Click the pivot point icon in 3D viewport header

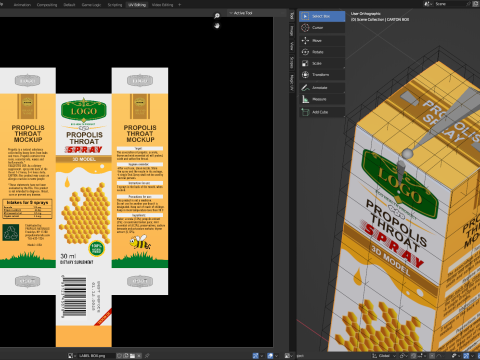pyautogui.click(x=402, y=356)
